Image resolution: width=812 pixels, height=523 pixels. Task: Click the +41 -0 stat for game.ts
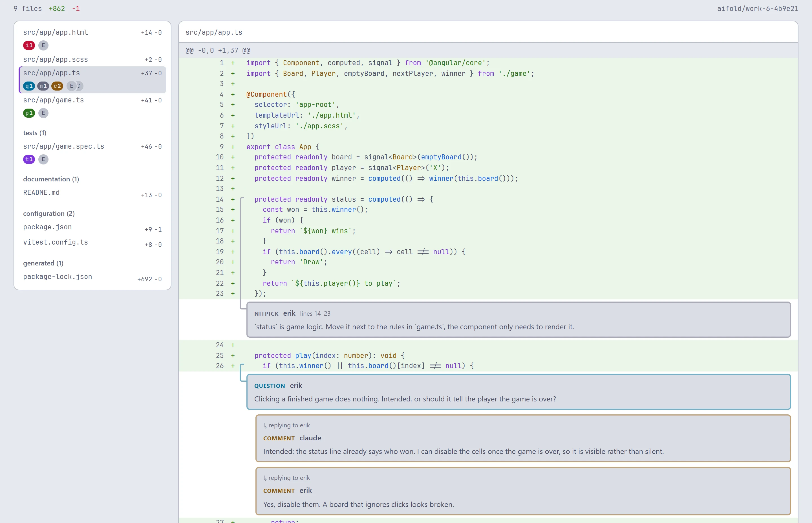coord(151,100)
